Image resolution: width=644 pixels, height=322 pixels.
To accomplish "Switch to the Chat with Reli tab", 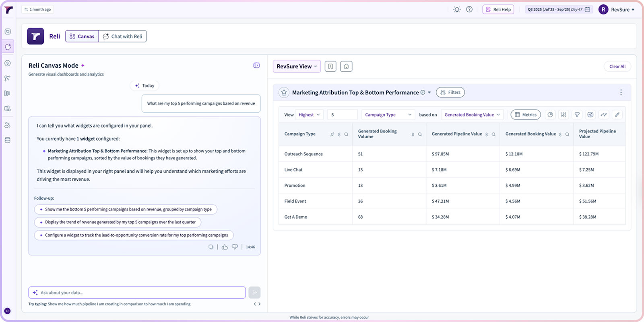I will [x=123, y=36].
